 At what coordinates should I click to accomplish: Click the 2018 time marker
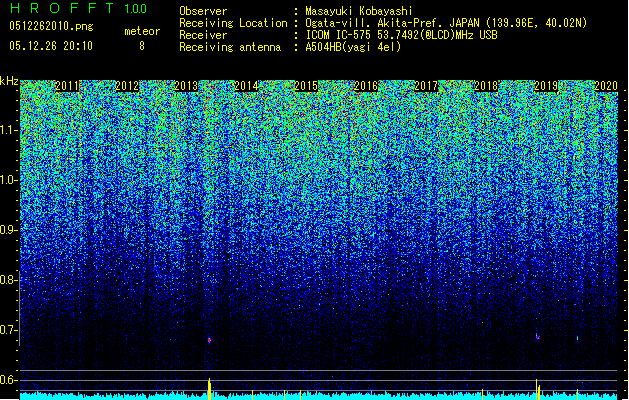(486, 86)
